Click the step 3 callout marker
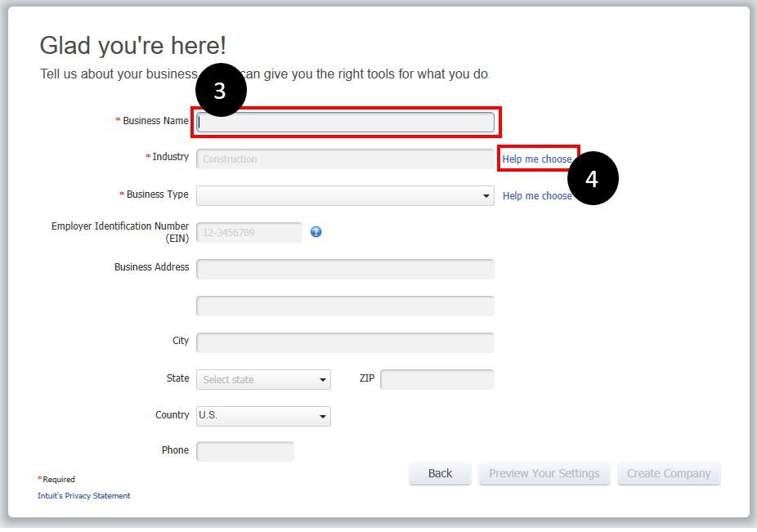Viewport: 757px width, 532px height. (220, 91)
